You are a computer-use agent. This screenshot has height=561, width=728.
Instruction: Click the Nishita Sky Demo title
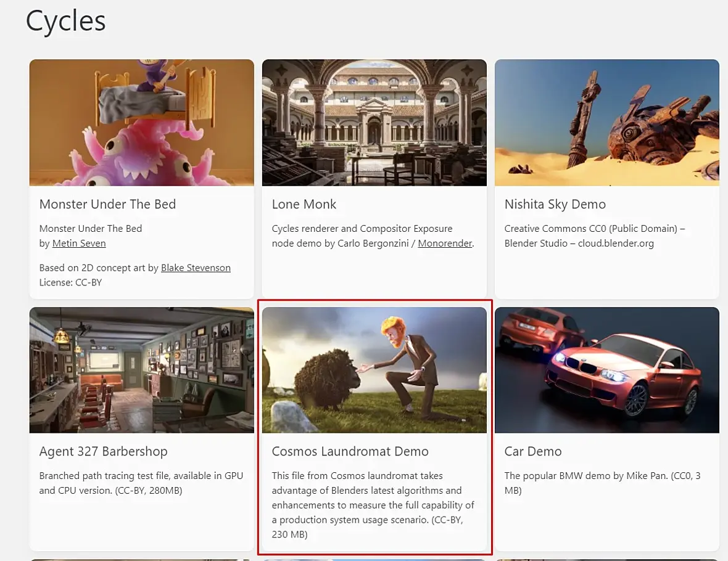(555, 204)
